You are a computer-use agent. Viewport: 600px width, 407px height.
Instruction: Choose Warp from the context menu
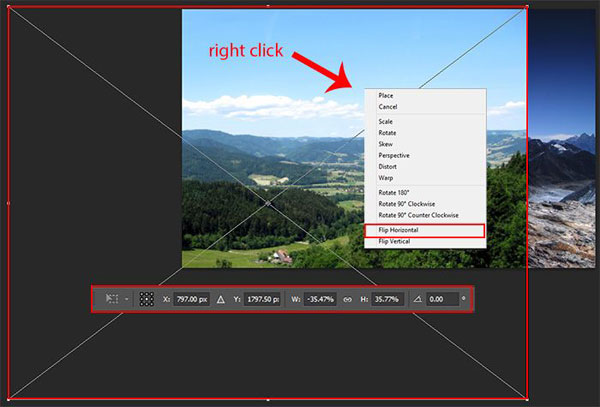pos(385,178)
